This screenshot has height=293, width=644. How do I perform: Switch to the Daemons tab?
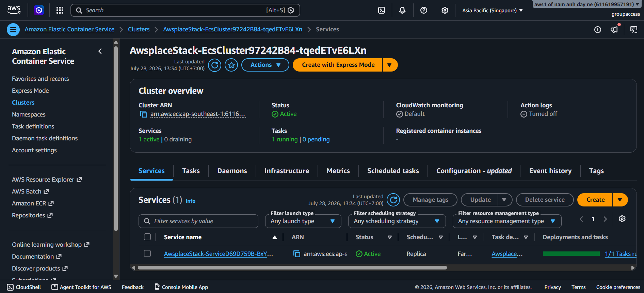pos(232,171)
